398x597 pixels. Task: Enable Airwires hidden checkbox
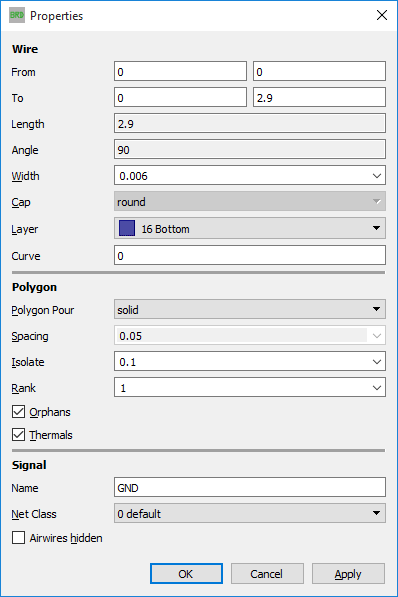[18, 538]
